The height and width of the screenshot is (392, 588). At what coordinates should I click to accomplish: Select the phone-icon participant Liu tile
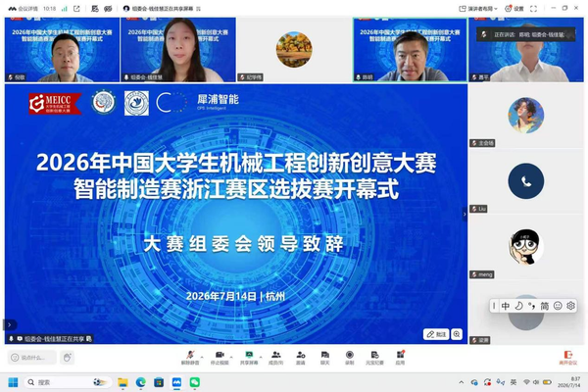pyautogui.click(x=526, y=181)
